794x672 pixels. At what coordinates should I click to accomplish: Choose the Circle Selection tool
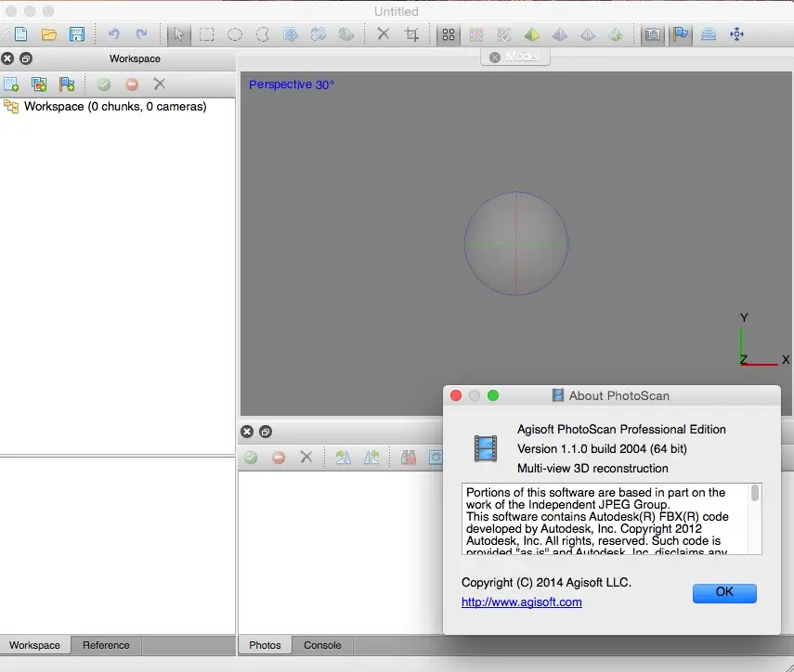pyautogui.click(x=235, y=34)
